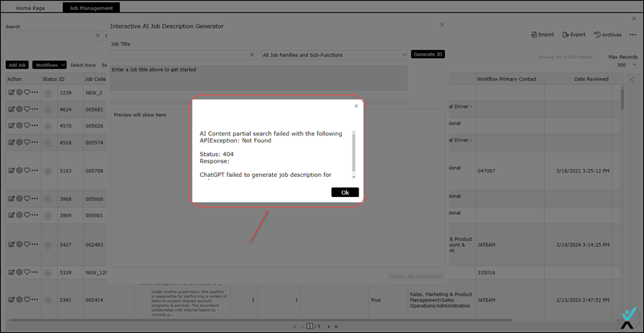Toggle the status radio for job ID 4624

click(x=48, y=110)
